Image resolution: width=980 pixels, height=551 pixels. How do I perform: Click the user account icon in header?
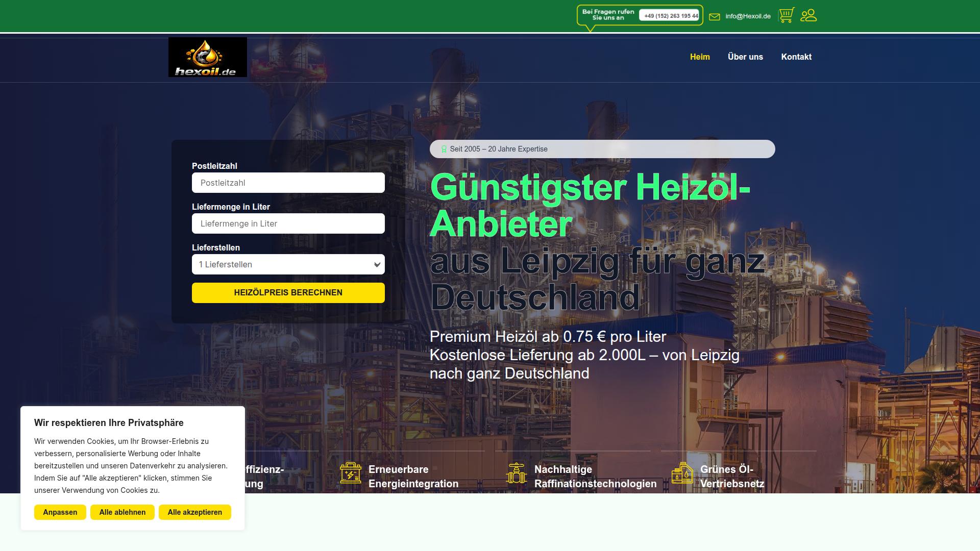[808, 16]
